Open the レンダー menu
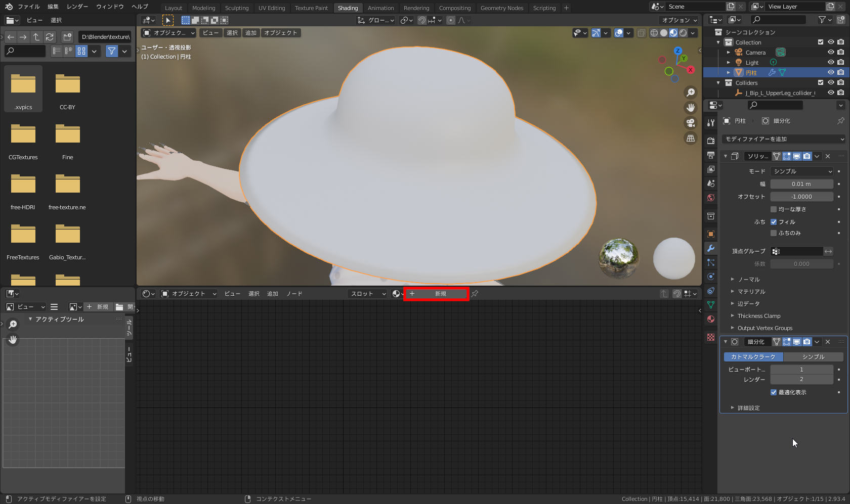The image size is (850, 504). click(77, 7)
